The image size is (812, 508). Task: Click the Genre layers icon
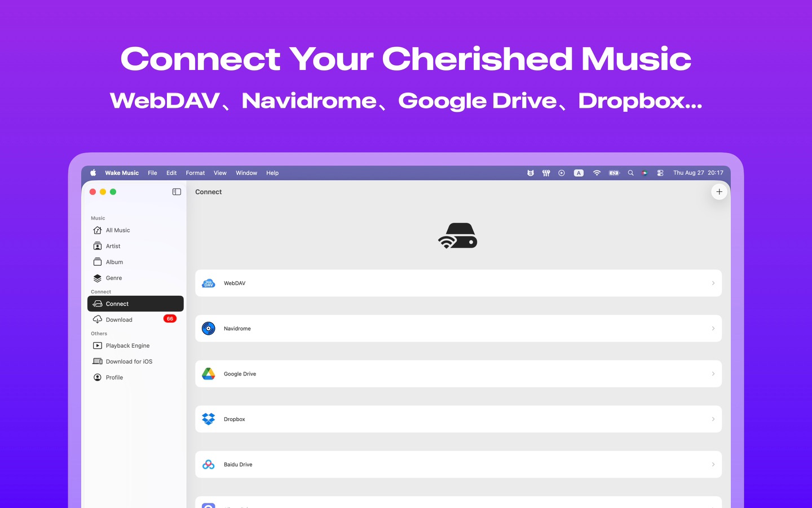(x=98, y=278)
